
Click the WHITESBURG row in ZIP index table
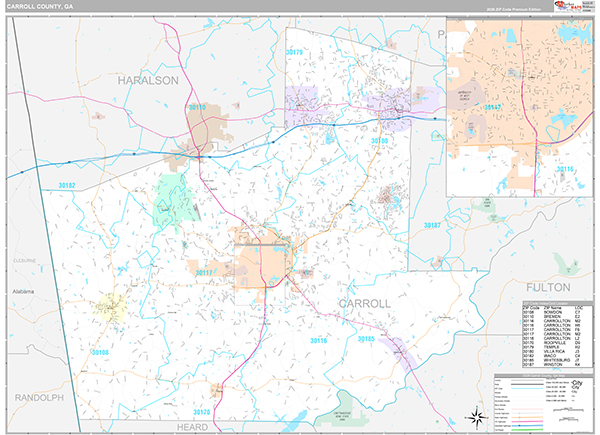[552, 360]
